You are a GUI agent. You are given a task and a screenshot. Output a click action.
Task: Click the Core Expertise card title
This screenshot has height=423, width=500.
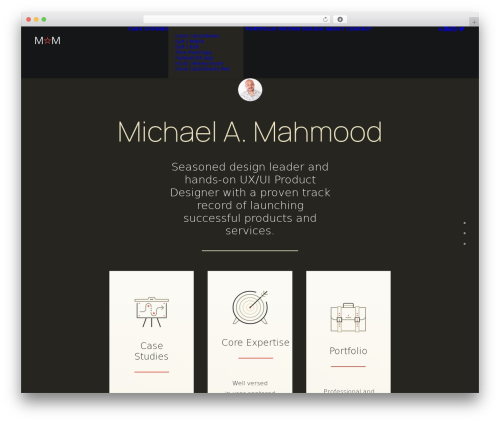(x=255, y=342)
